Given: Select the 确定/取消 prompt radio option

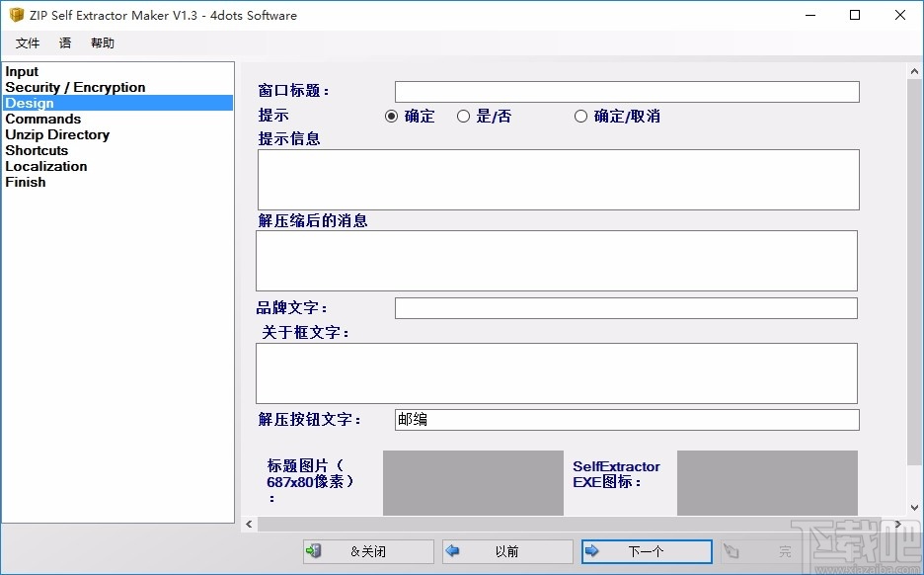Looking at the screenshot, I should [580, 116].
